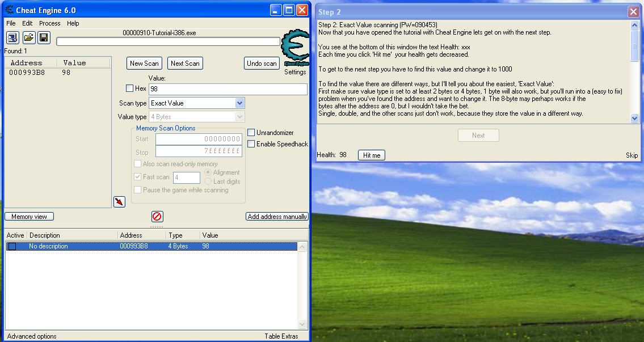Image resolution: width=644 pixels, height=342 pixels.
Task: Copy selected address to list with red arrow
Action: 119,201
